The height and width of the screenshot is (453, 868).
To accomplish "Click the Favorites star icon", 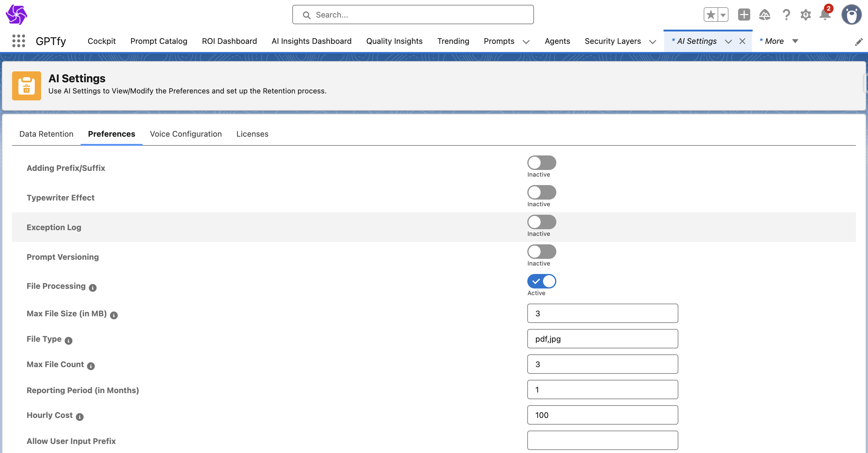I will tap(711, 15).
